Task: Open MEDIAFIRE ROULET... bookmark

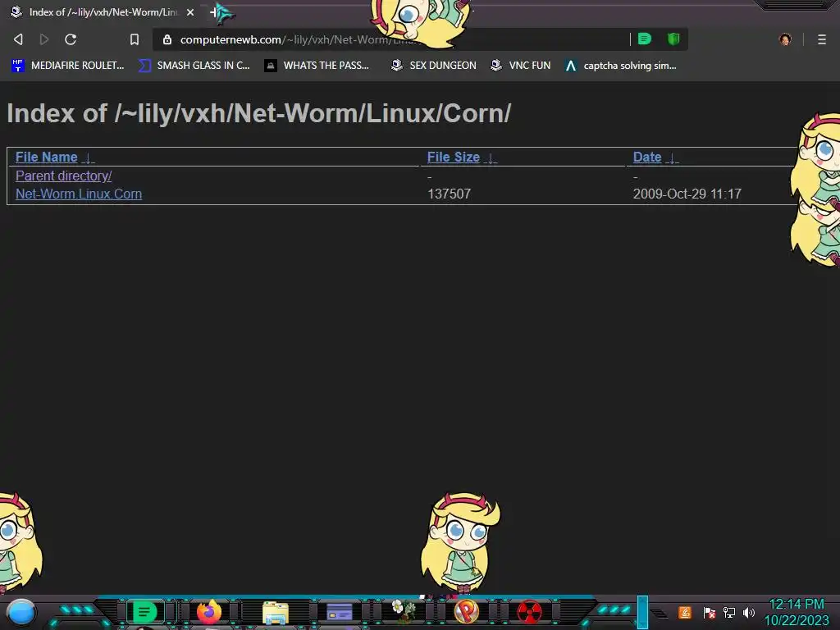Action: tap(68, 66)
